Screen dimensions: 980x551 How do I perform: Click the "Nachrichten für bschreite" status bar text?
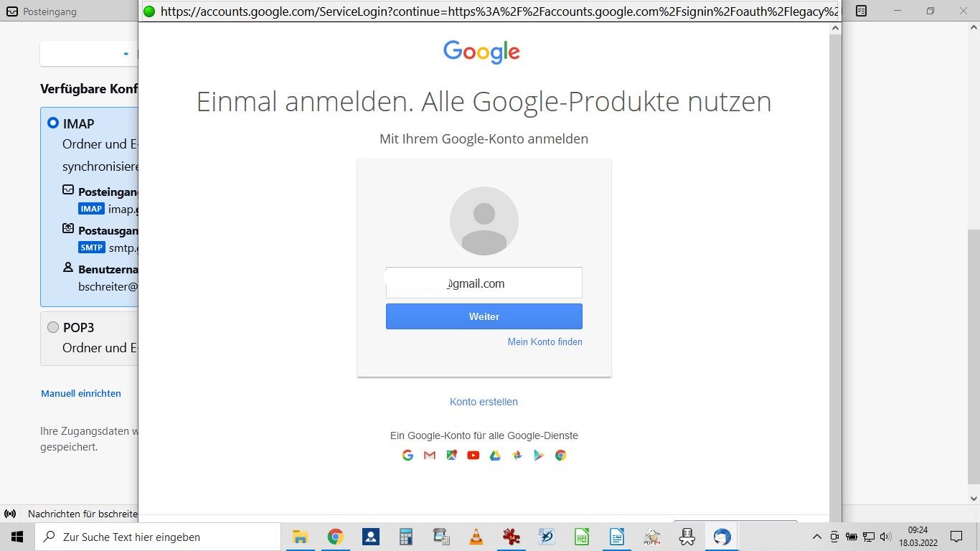(83, 514)
